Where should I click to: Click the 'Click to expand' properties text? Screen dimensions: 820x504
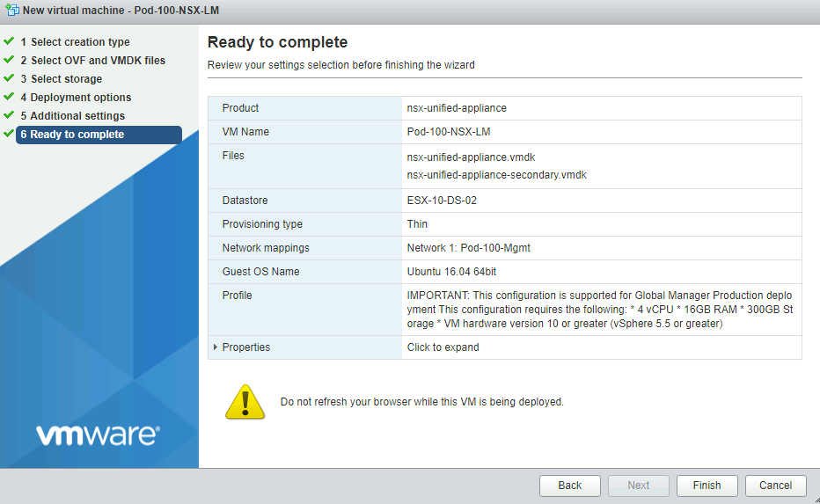coord(443,347)
